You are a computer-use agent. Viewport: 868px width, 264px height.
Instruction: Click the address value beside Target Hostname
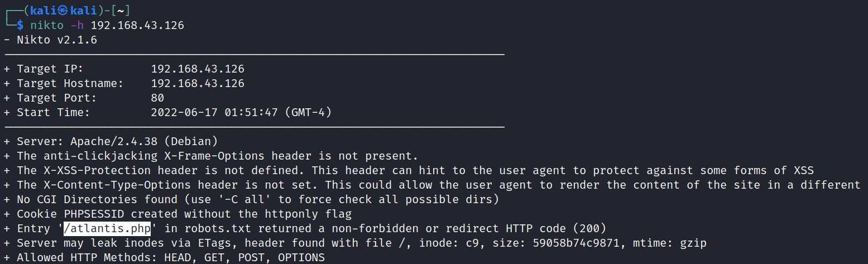tap(198, 84)
